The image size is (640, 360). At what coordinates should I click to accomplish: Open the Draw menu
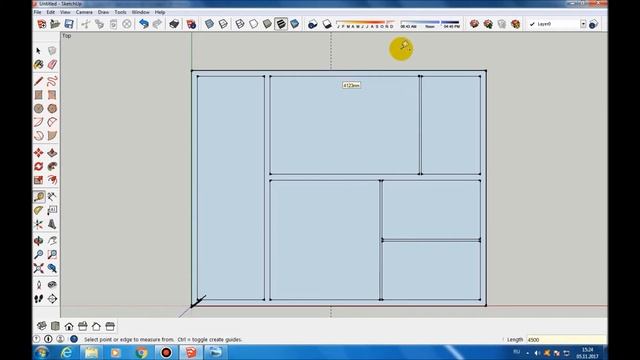click(x=103, y=12)
